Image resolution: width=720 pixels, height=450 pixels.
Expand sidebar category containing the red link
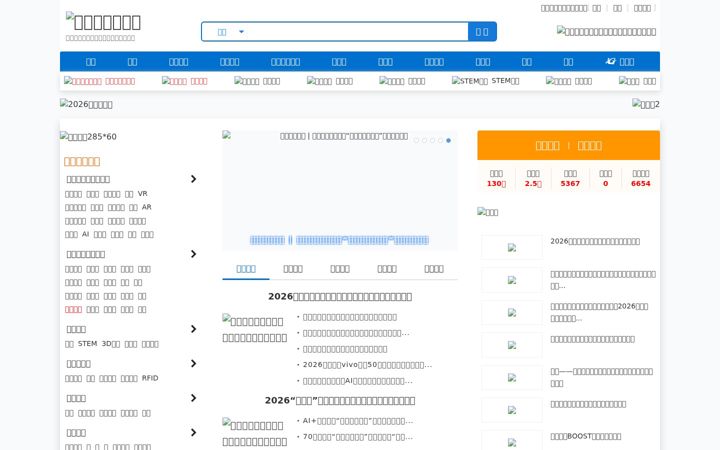[193, 254]
